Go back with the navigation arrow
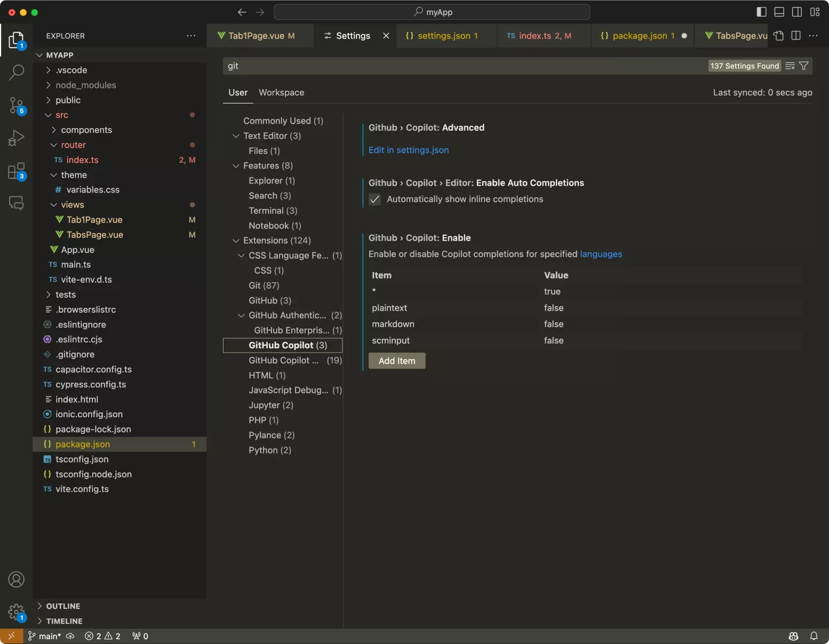 click(242, 12)
